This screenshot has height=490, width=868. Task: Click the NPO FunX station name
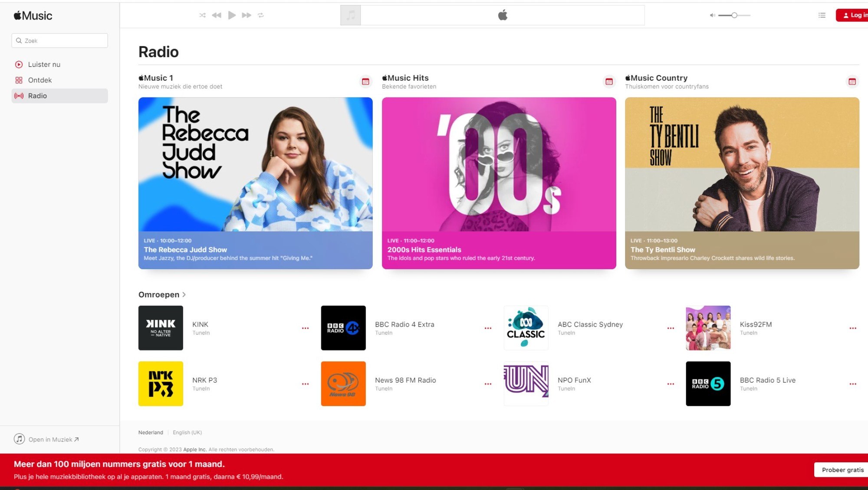[x=574, y=380]
